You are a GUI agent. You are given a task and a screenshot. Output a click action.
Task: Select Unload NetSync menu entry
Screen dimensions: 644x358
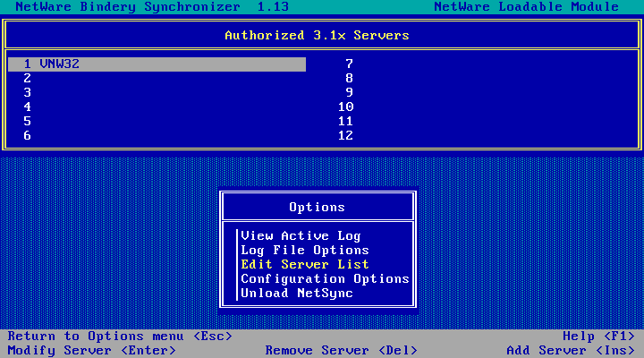point(297,294)
